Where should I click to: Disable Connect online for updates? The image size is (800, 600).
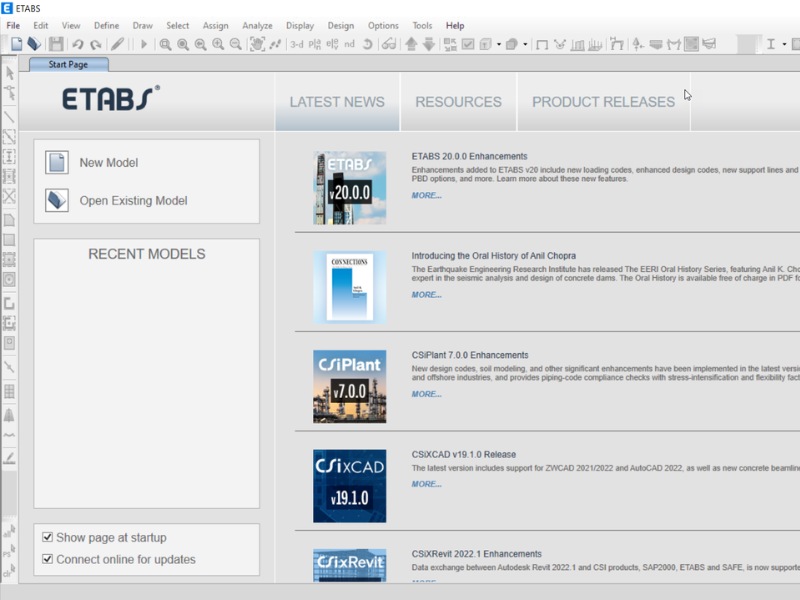click(x=47, y=559)
